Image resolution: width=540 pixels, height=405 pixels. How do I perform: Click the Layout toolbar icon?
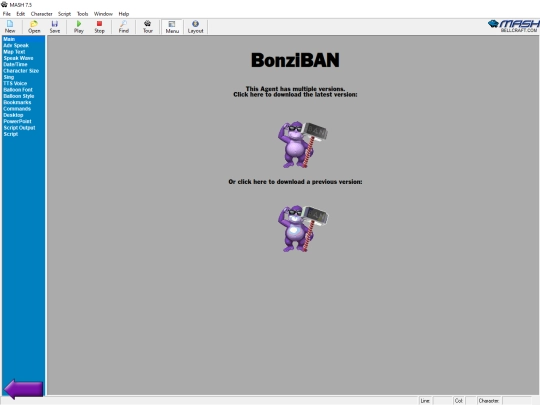[195, 27]
